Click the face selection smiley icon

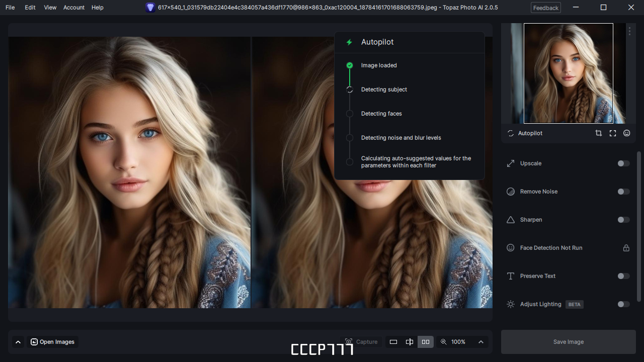tap(626, 133)
